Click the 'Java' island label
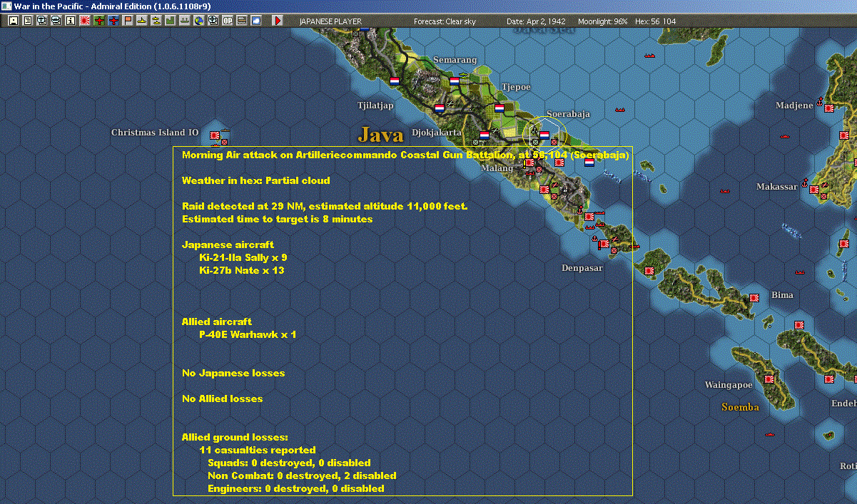Viewport: 857px width, 504px height. click(381, 134)
